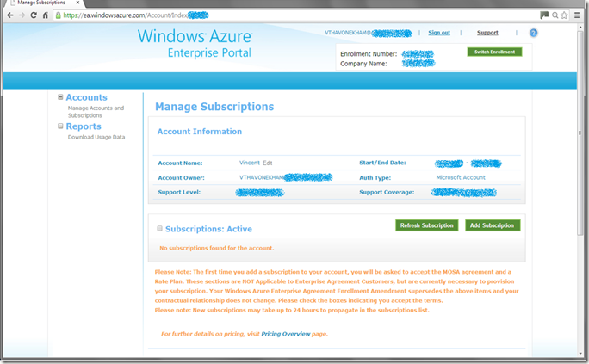Edit the account name Vincent
Screen dimensions: 589x364
pos(268,163)
